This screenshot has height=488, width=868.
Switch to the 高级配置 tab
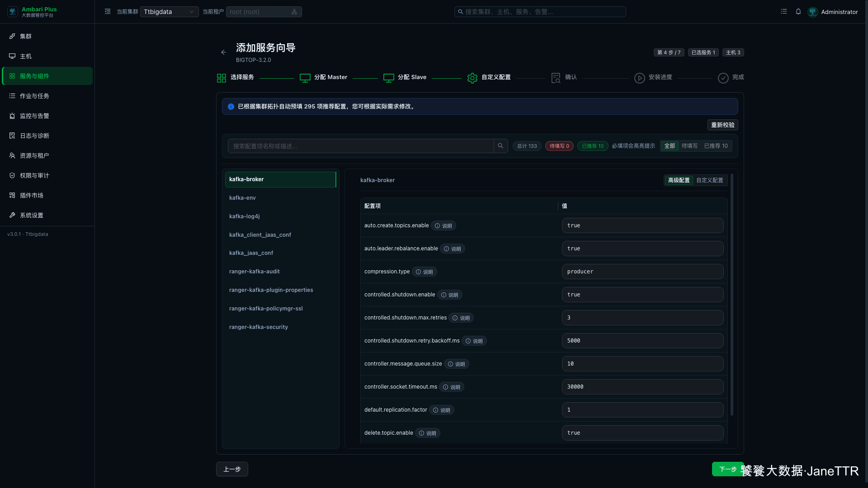pyautogui.click(x=679, y=180)
